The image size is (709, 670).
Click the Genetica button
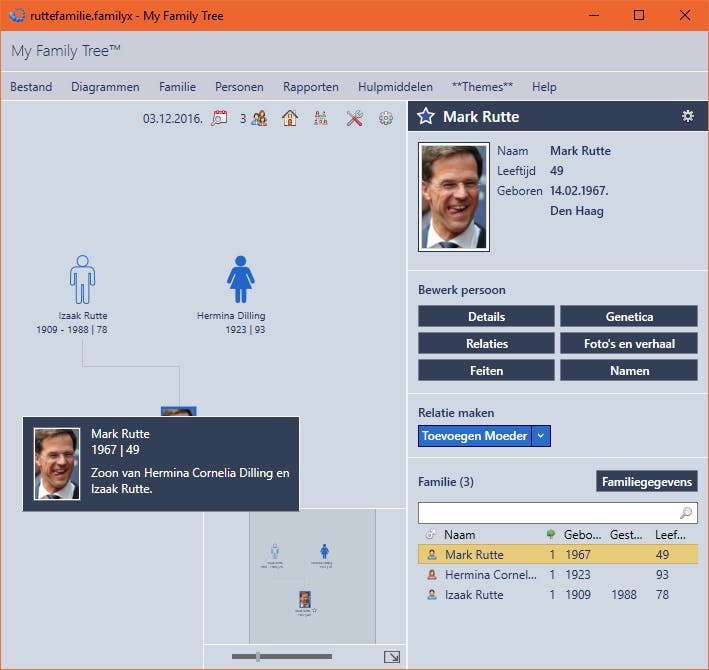[x=629, y=316]
